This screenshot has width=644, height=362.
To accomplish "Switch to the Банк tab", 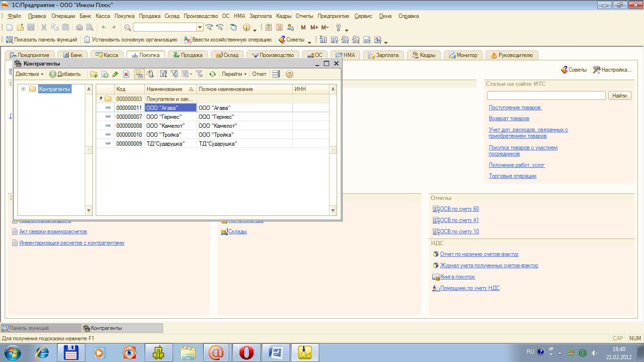I will click(73, 55).
